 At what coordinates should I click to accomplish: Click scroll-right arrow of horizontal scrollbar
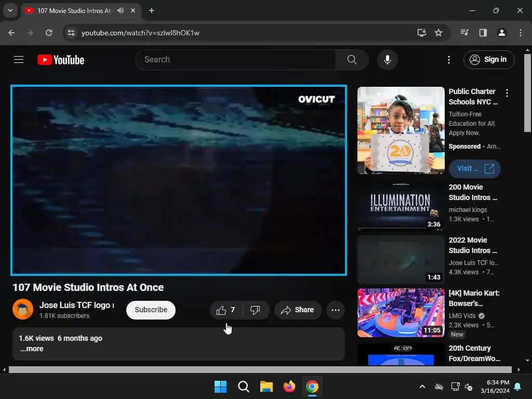coord(519,369)
